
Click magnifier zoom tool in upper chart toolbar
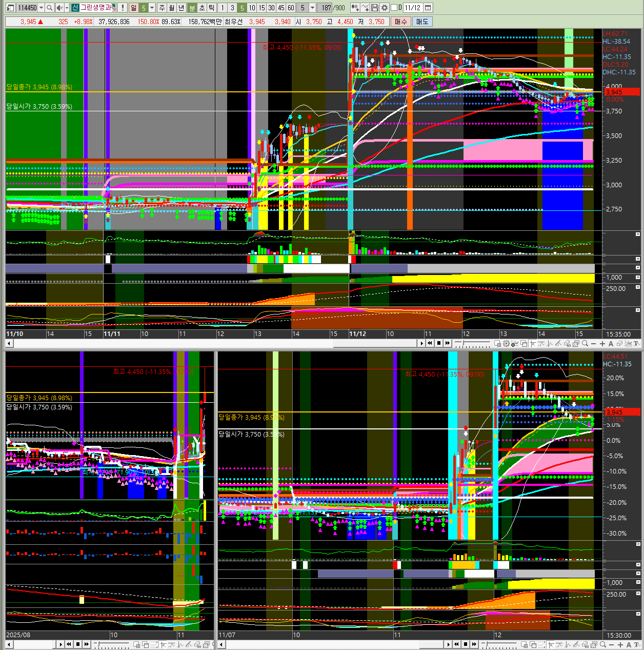coord(585,344)
